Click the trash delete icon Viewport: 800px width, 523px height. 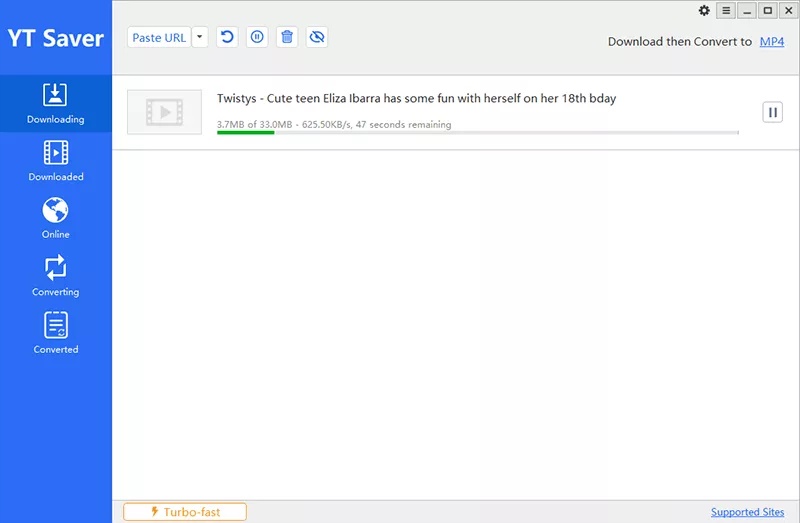(287, 37)
